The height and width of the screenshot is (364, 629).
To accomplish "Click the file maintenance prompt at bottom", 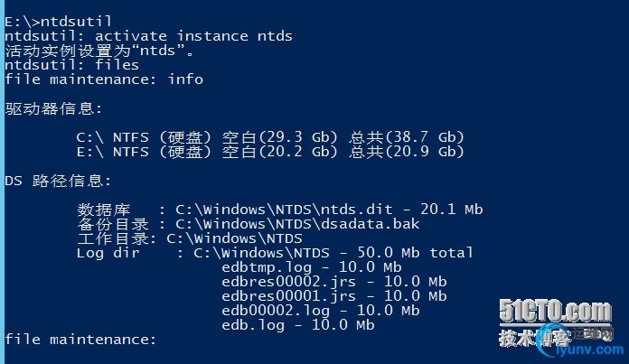I will [80, 340].
